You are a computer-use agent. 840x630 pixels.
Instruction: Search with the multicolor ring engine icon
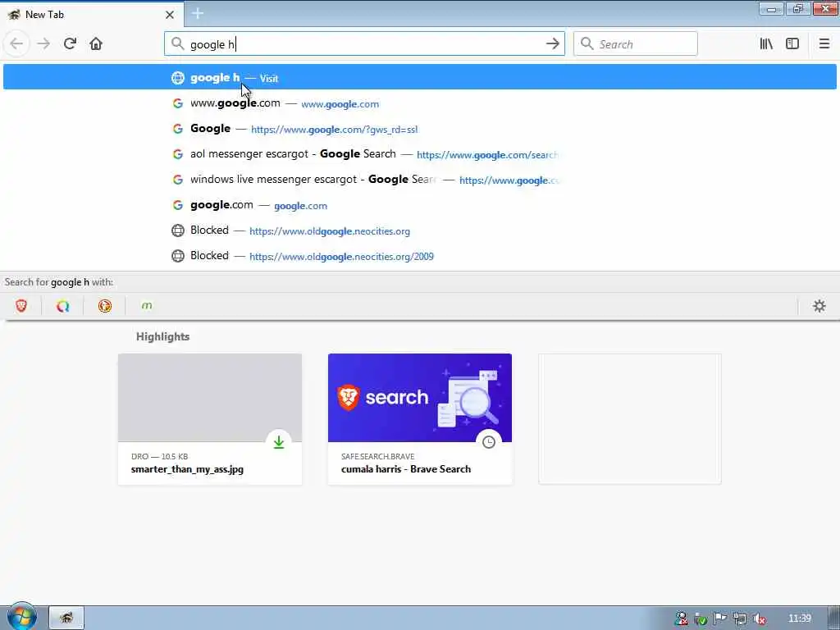click(x=62, y=306)
